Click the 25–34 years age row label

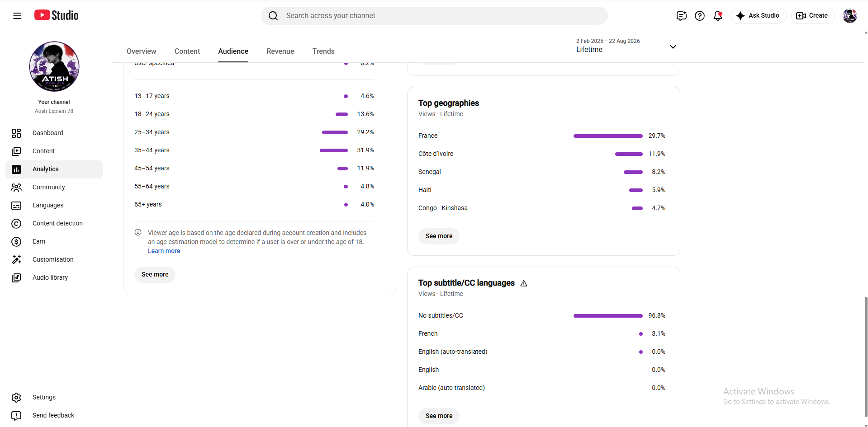tap(152, 132)
